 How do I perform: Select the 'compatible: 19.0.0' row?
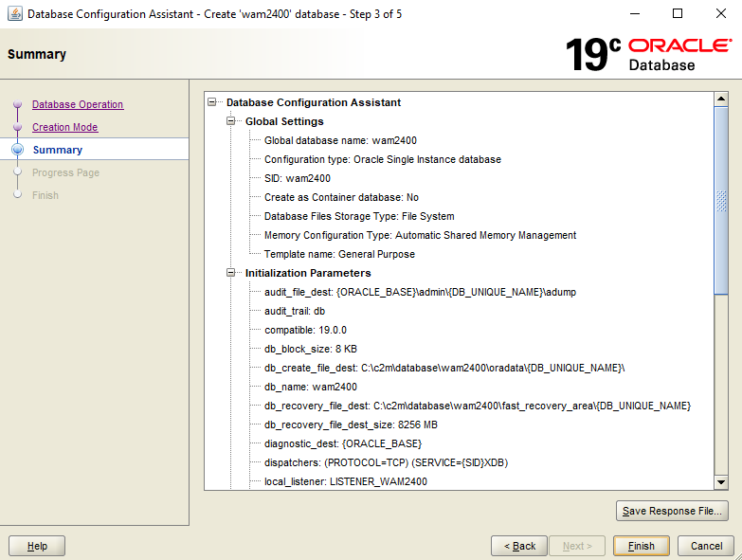coord(305,330)
